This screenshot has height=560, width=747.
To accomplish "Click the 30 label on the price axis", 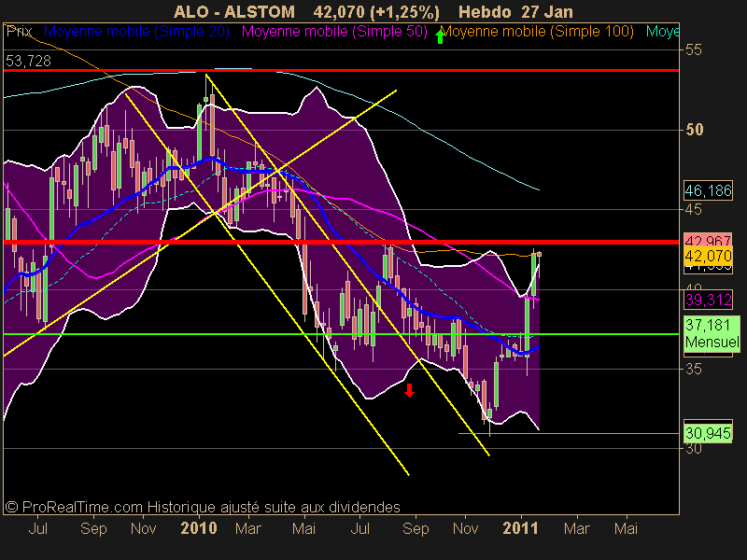I will (x=693, y=449).
